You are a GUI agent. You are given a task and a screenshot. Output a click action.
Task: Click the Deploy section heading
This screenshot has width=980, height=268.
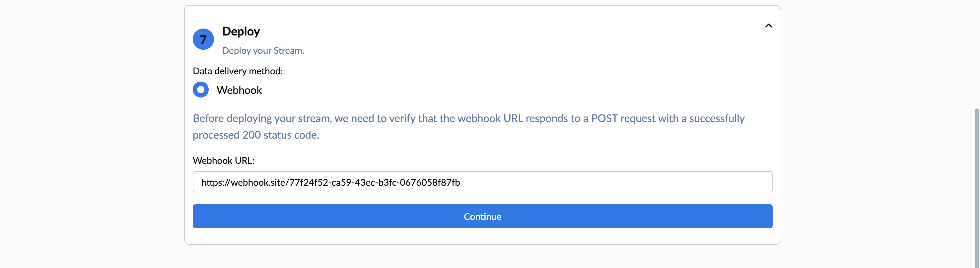point(241,31)
